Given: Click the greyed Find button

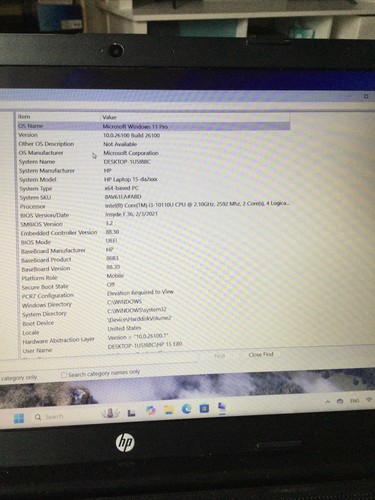Looking at the screenshot, I should click(x=219, y=356).
